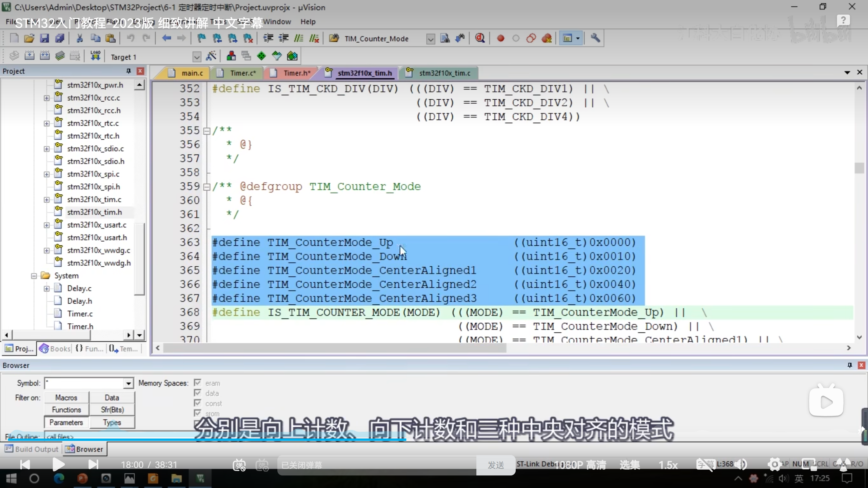The height and width of the screenshot is (488, 868).
Task: Click the Start Debug Session icon
Action: (480, 38)
